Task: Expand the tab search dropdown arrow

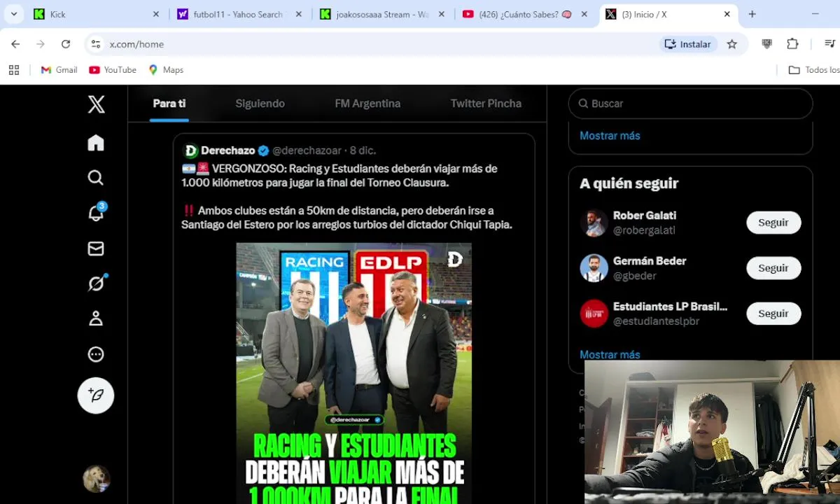Action: coord(14,14)
